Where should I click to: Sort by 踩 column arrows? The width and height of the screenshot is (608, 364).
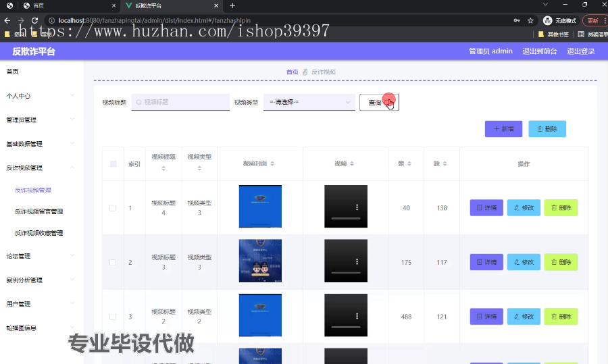click(445, 163)
